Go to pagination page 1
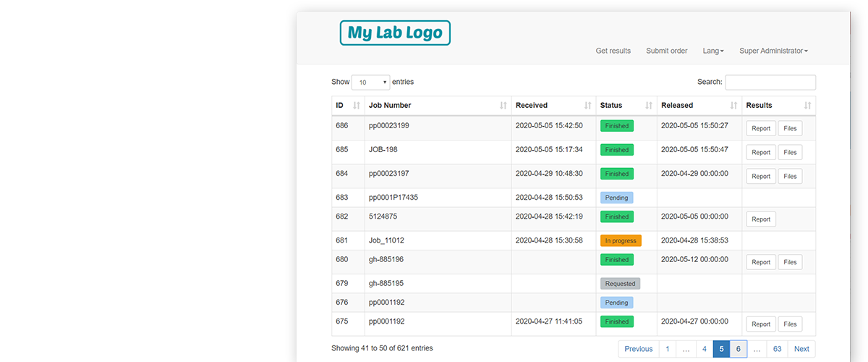This screenshot has width=868, height=362. coord(668,349)
